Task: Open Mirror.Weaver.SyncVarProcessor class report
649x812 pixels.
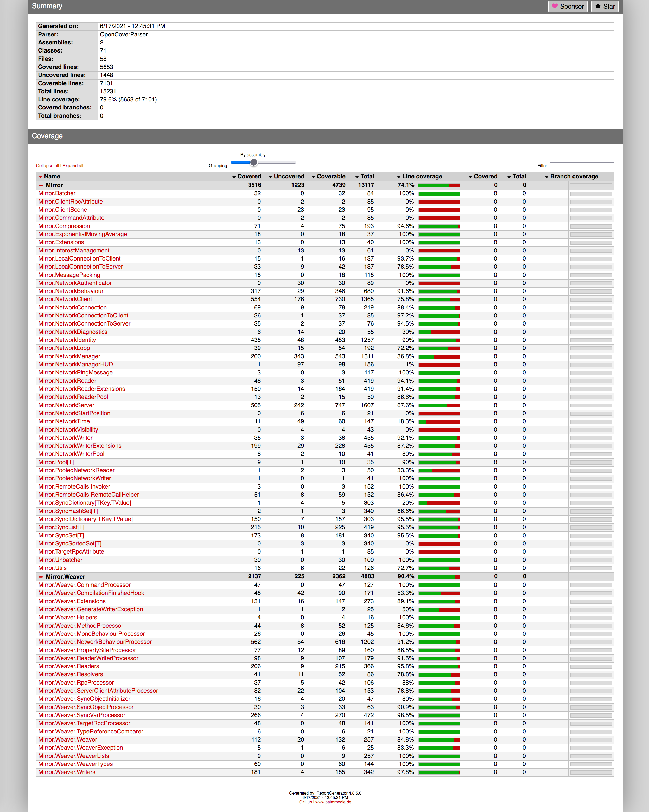Action: [81, 715]
